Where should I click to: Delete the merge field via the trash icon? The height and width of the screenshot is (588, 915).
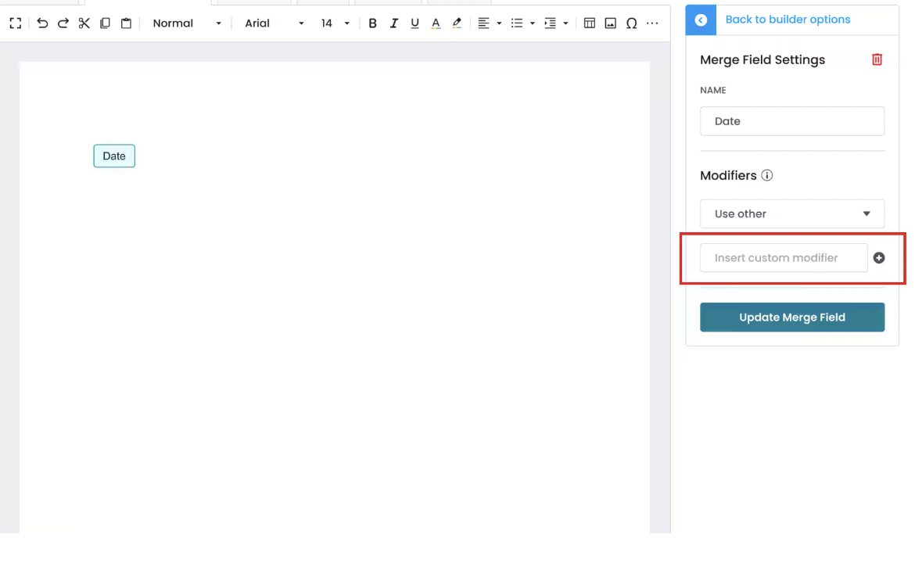pyautogui.click(x=877, y=59)
